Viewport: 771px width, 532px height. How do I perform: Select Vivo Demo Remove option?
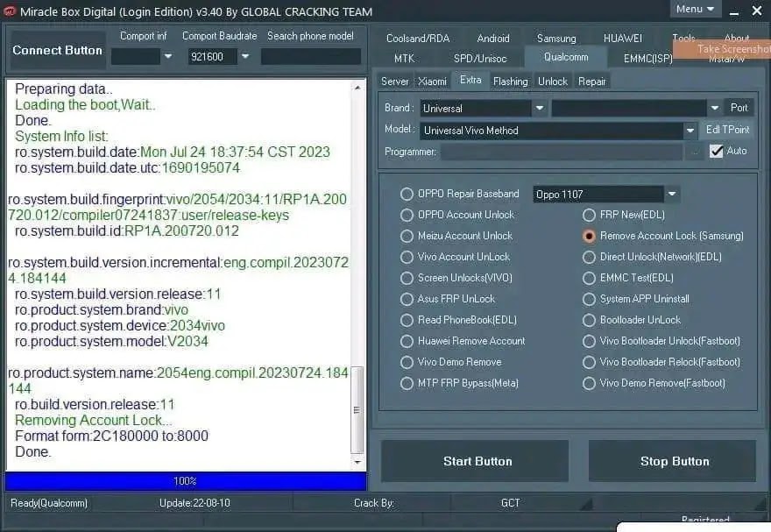407,362
